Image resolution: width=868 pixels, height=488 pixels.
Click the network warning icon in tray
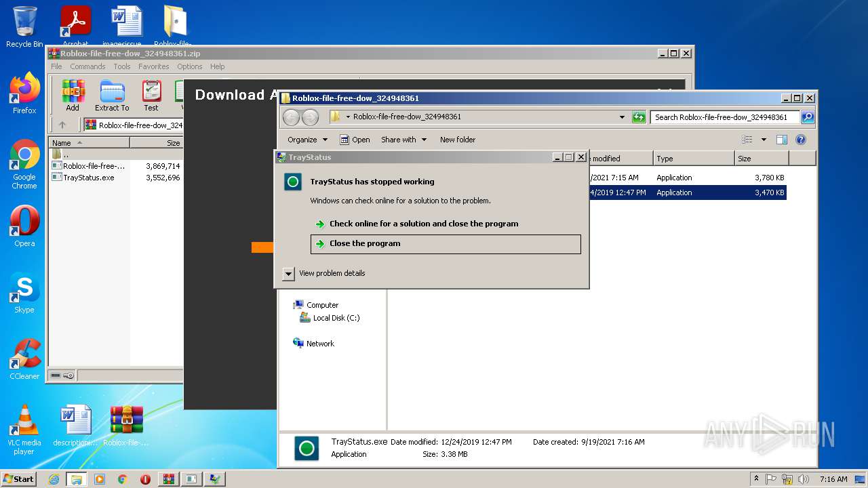[x=787, y=479]
